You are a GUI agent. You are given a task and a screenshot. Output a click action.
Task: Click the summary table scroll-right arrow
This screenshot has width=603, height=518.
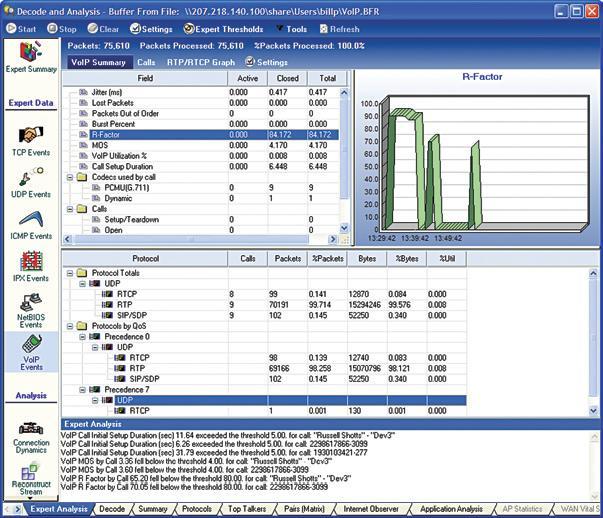point(333,239)
